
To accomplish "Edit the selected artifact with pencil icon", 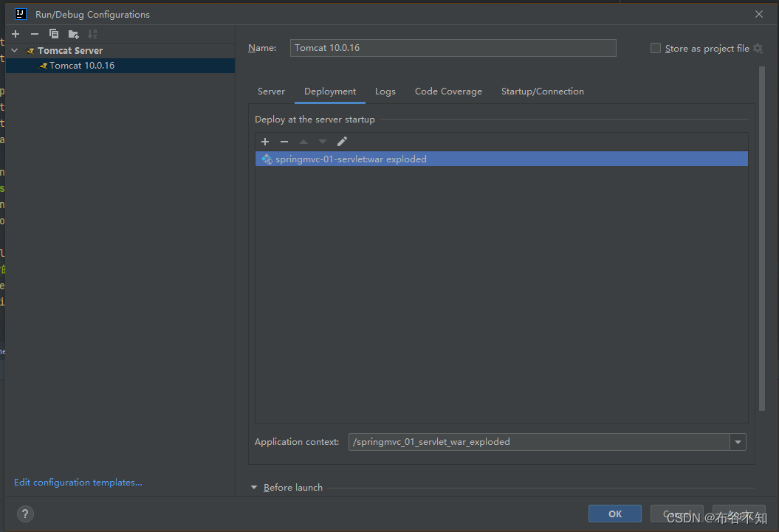I will tap(342, 142).
